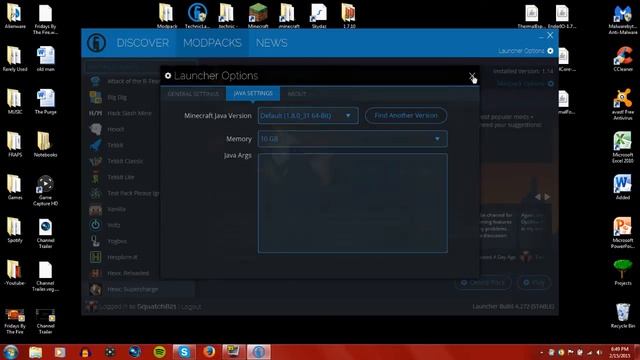This screenshot has width=640, height=360.
Task: Open the Alienware desktop folder
Action: pos(15,16)
